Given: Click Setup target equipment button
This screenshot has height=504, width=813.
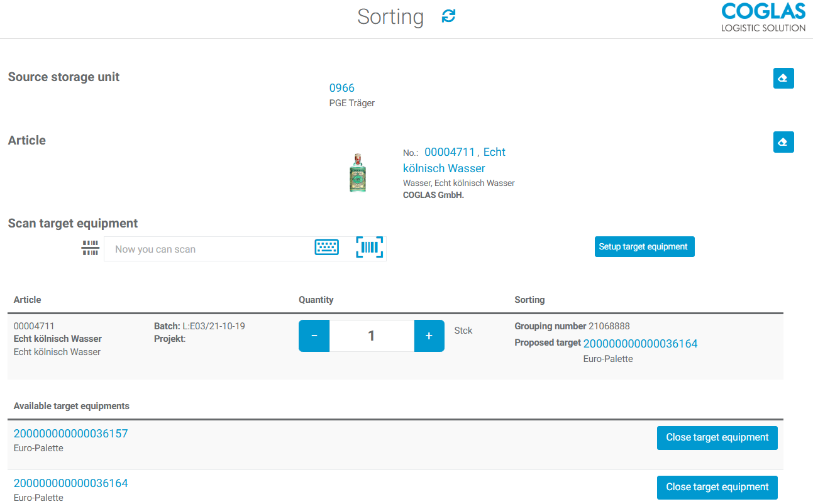Looking at the screenshot, I should 644,246.
